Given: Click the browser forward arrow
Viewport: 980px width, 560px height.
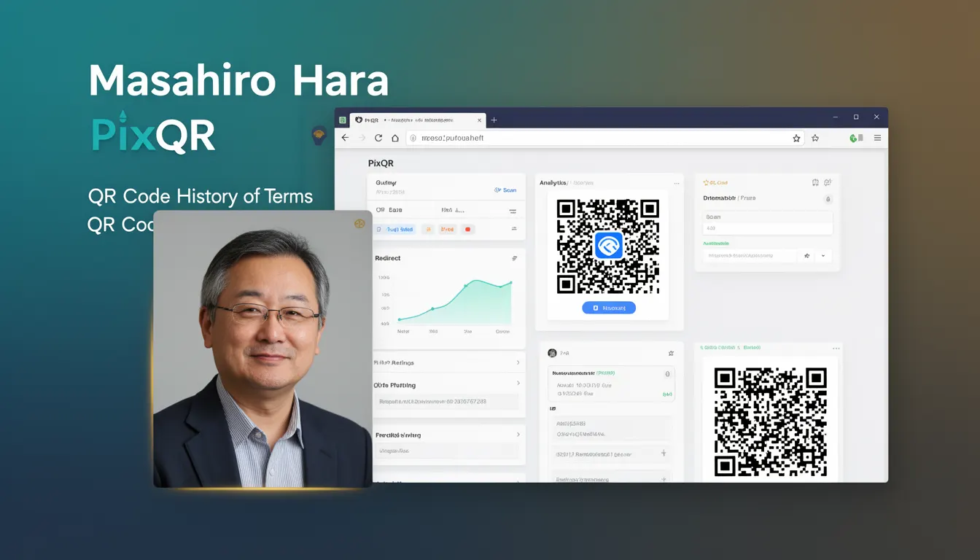Looking at the screenshot, I should coord(362,138).
